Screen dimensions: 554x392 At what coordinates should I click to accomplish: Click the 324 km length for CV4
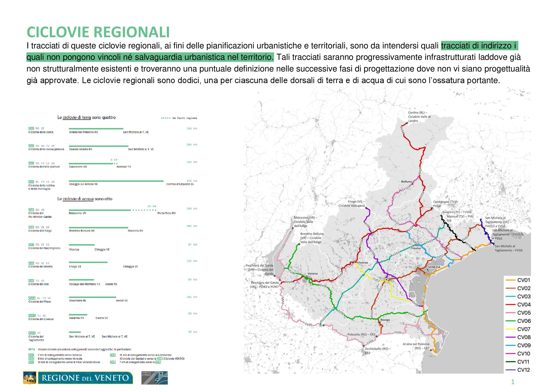point(192,181)
